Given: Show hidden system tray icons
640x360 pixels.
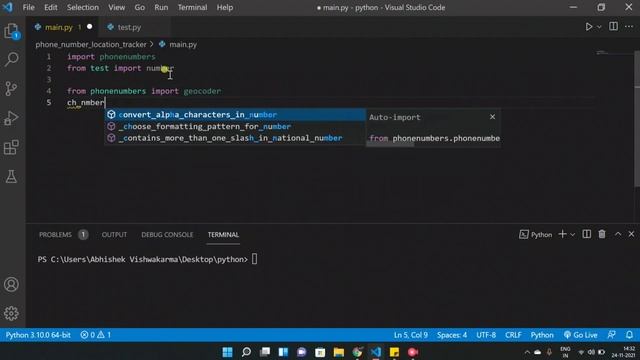Looking at the screenshot, I should click(x=527, y=352).
